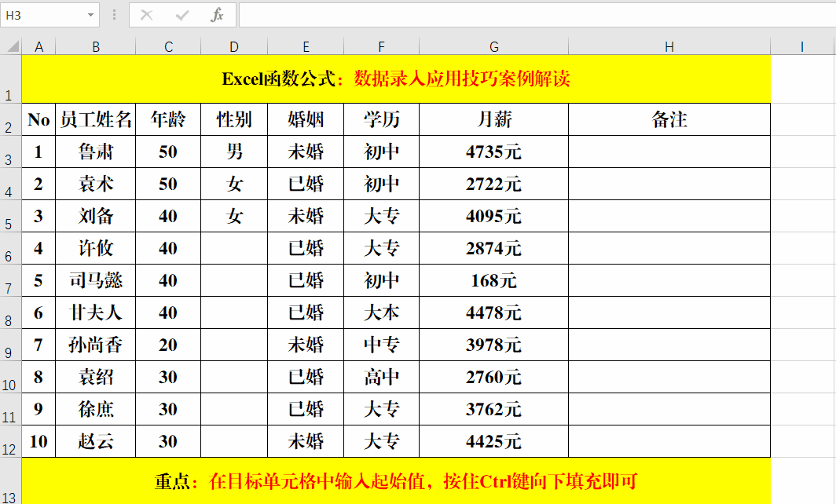
Task: Select column C header
Action: (x=168, y=47)
